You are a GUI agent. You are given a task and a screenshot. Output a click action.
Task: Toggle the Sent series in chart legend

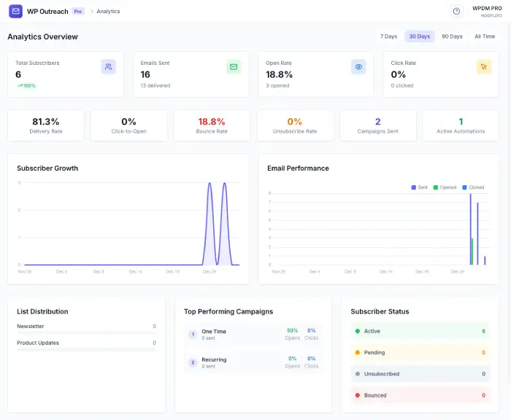click(419, 187)
